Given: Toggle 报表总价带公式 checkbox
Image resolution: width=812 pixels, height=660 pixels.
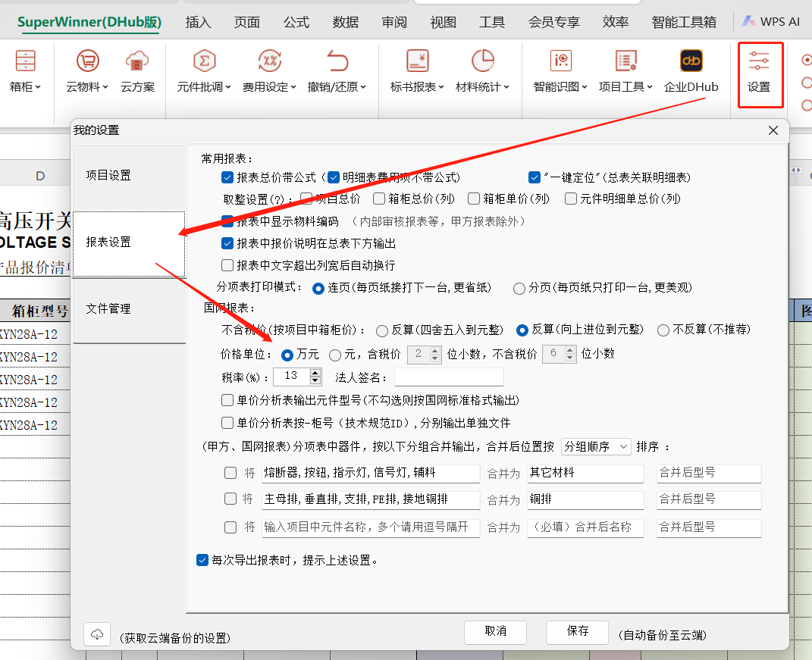Looking at the screenshot, I should point(227,177).
